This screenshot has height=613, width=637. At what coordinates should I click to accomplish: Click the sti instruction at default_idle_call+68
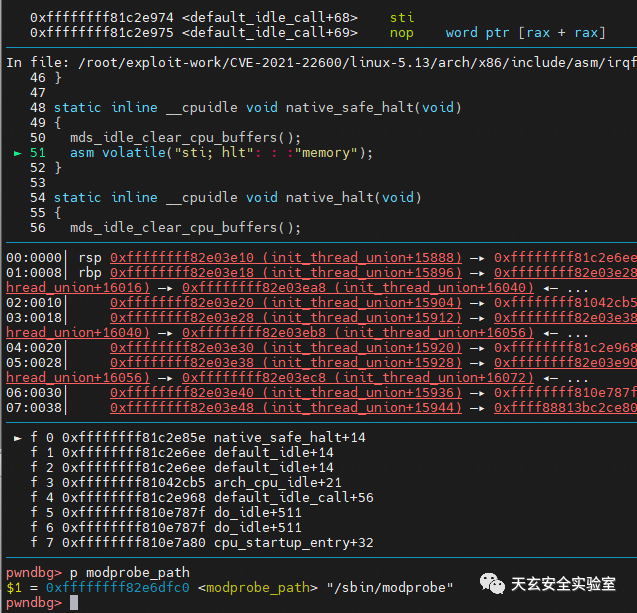[402, 18]
